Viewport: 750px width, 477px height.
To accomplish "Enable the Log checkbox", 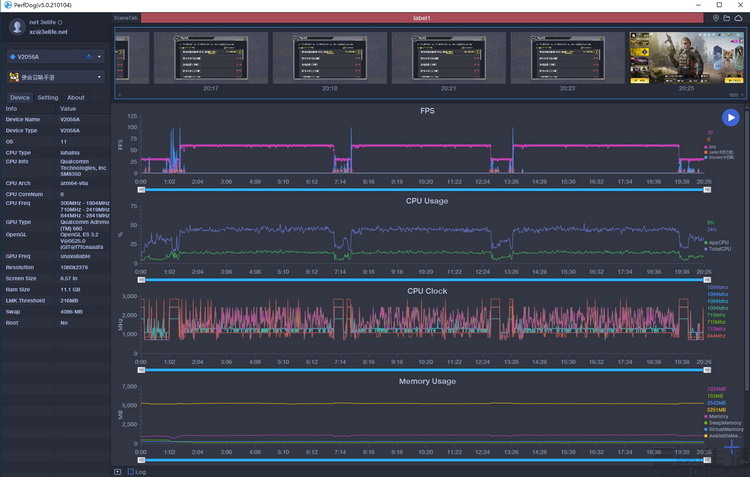I will pos(131,472).
